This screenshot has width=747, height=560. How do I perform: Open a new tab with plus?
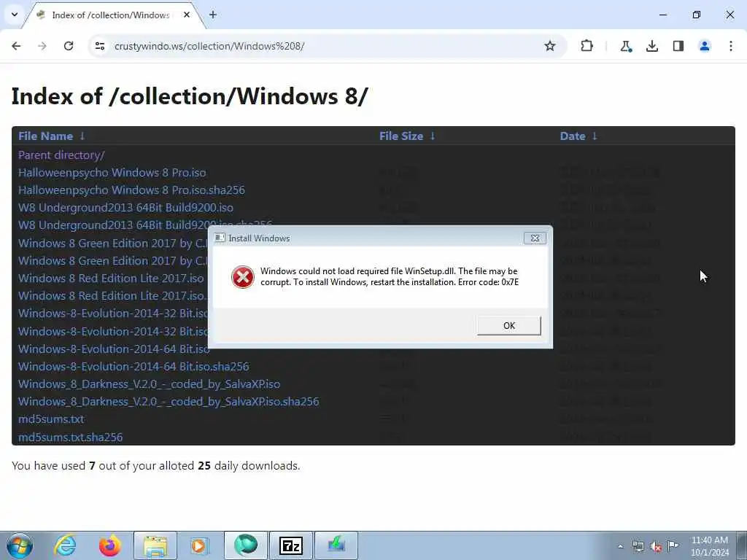pos(213,15)
